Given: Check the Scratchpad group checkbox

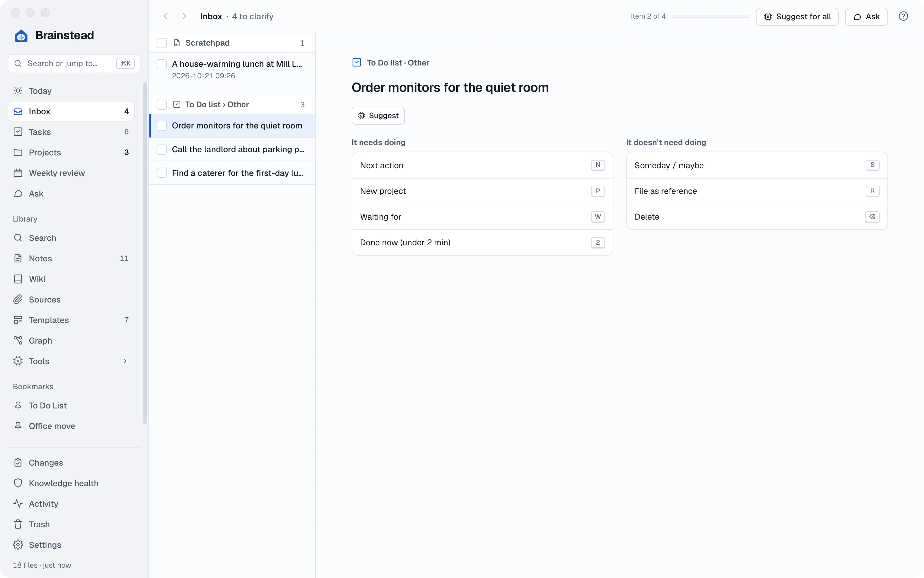Looking at the screenshot, I should (162, 43).
